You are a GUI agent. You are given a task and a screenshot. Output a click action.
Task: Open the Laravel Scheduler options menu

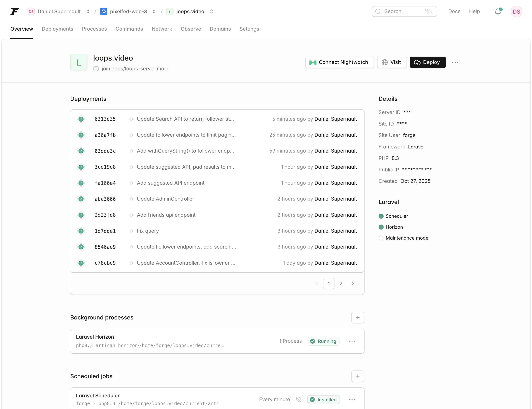(352, 400)
